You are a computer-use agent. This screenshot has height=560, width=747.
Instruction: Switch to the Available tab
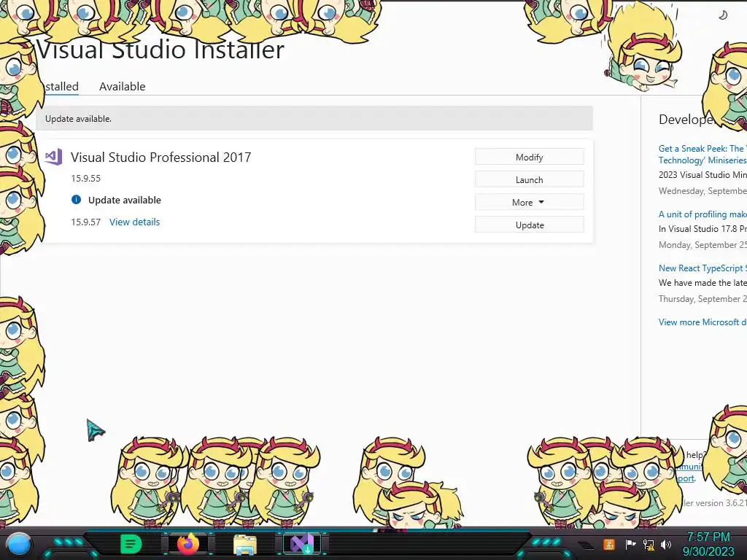coord(122,86)
